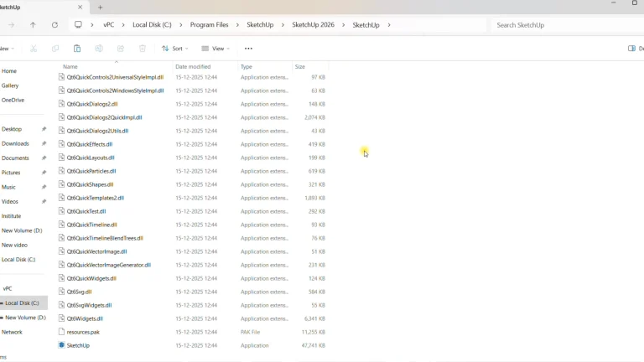The image size is (644, 362).
Task: Close the SketchUp tab
Action: point(80,7)
